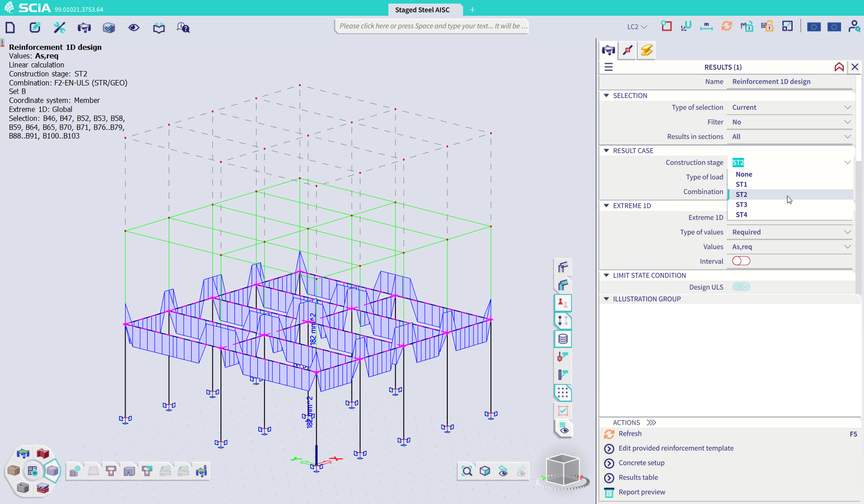
Task: Toggle the Interval switch off
Action: (741, 261)
